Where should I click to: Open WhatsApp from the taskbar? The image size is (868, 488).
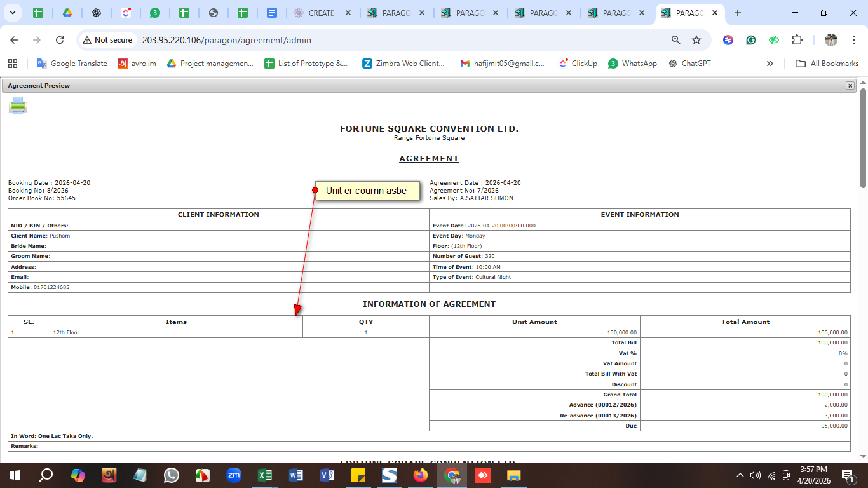pyautogui.click(x=172, y=475)
